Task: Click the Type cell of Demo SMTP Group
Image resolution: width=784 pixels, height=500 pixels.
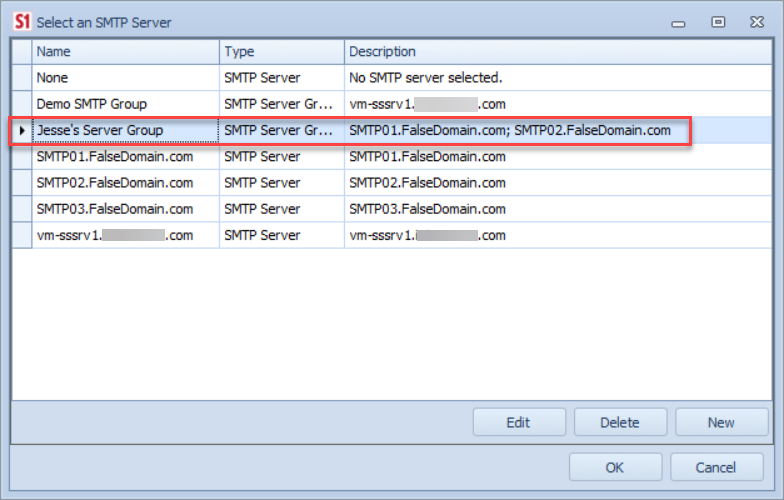Action: click(x=282, y=104)
